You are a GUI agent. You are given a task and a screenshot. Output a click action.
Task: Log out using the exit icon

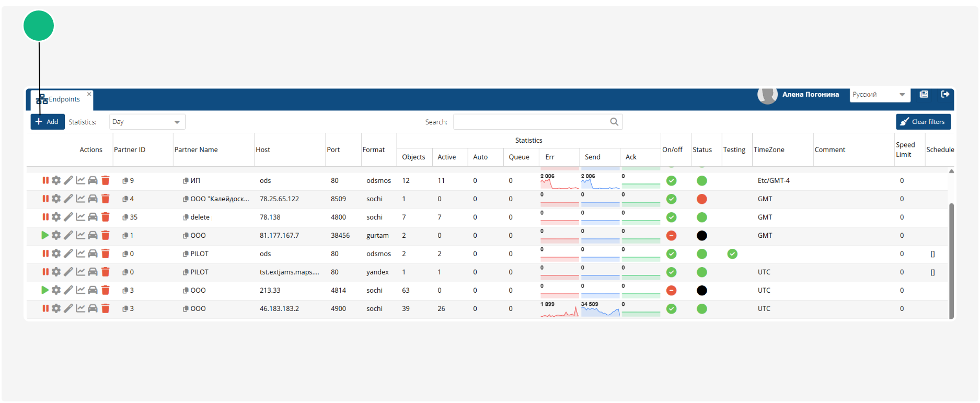click(945, 94)
